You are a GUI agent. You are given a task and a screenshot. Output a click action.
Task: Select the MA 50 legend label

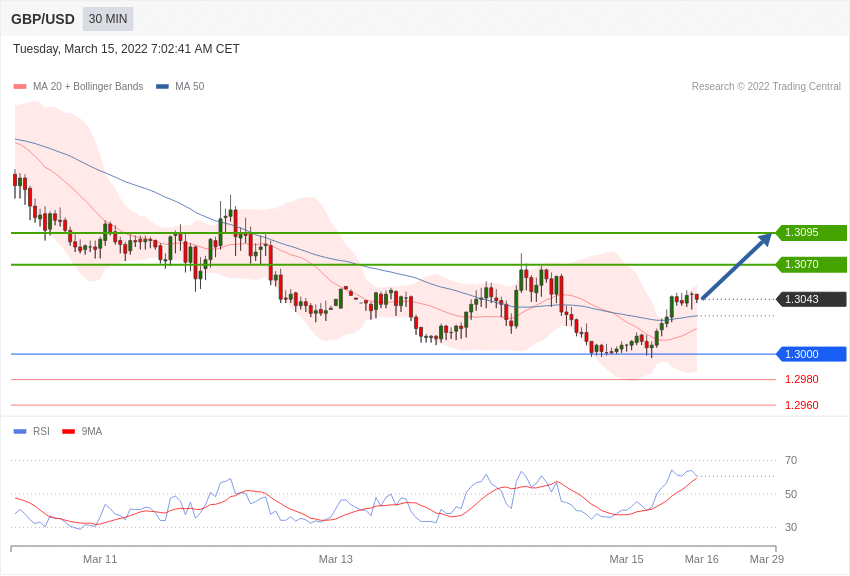(x=190, y=87)
